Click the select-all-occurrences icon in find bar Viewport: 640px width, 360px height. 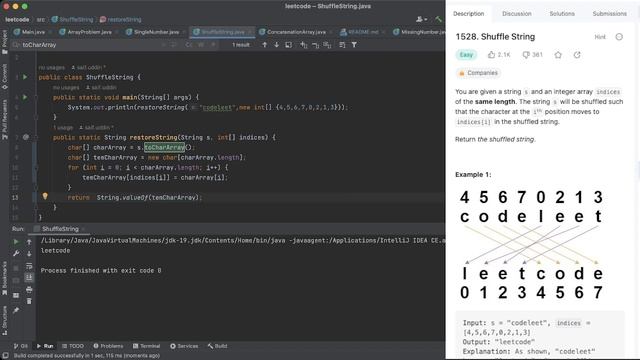tap(327, 45)
